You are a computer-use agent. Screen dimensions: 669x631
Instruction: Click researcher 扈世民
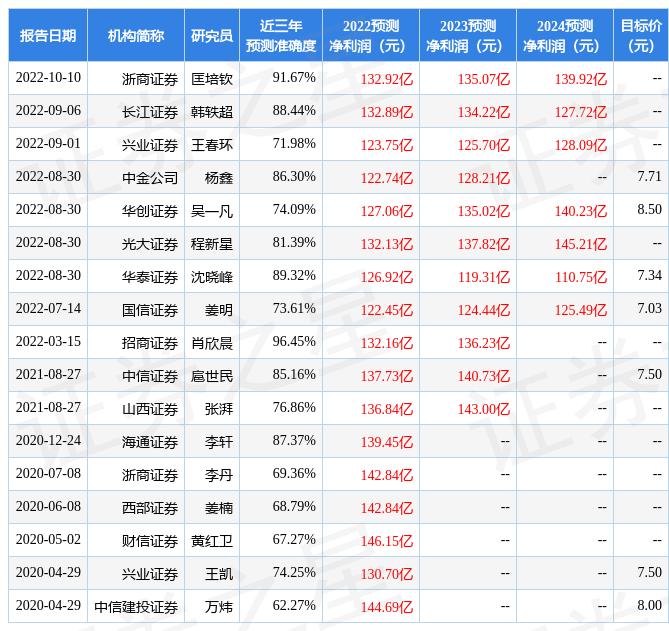pyautogui.click(x=212, y=376)
